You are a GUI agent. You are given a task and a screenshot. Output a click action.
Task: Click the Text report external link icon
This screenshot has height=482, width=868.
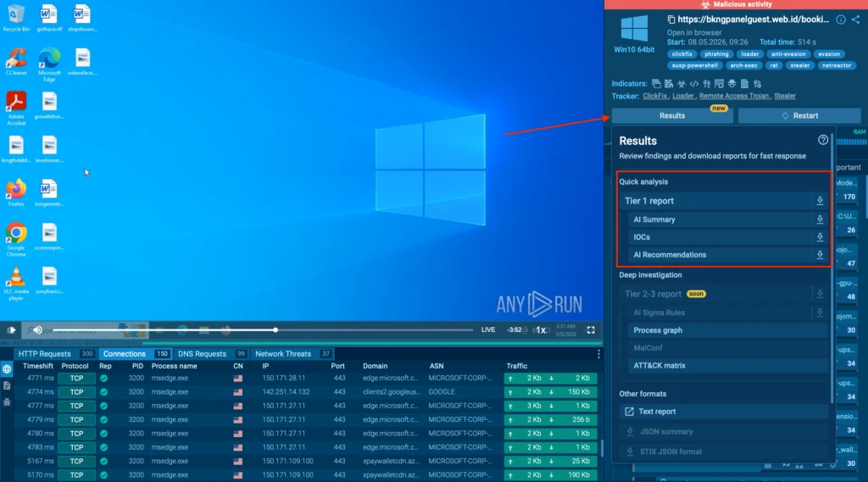pyautogui.click(x=630, y=412)
